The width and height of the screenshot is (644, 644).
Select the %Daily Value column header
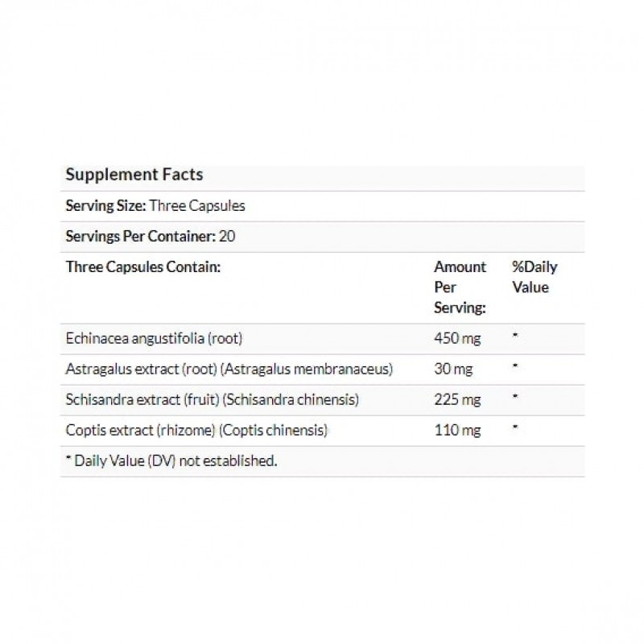pyautogui.click(x=535, y=277)
